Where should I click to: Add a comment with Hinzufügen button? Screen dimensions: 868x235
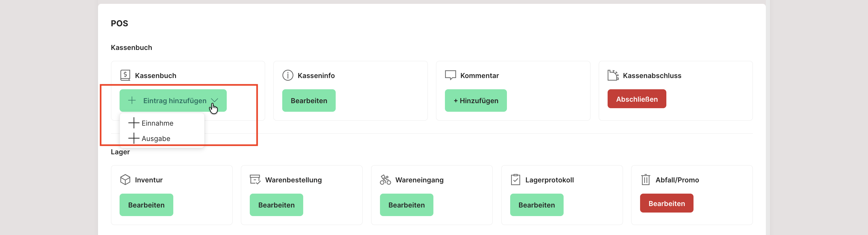pos(475,101)
